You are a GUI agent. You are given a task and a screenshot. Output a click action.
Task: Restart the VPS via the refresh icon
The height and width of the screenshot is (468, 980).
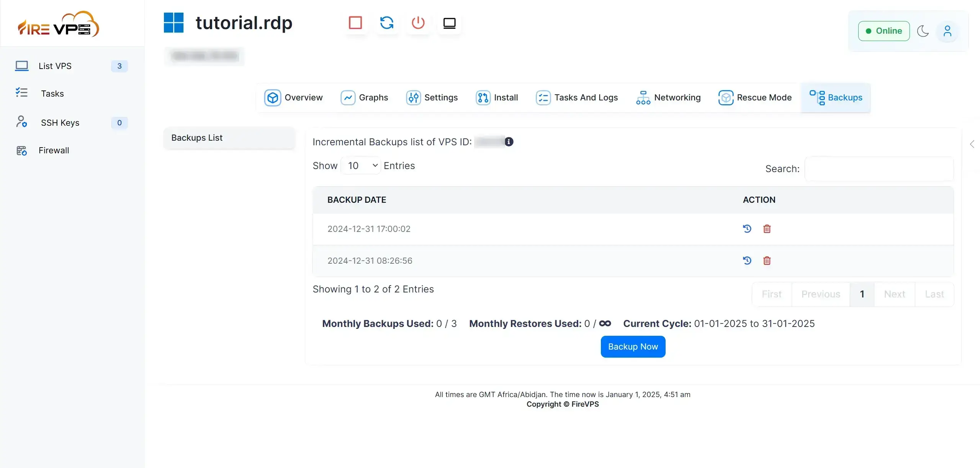click(387, 23)
